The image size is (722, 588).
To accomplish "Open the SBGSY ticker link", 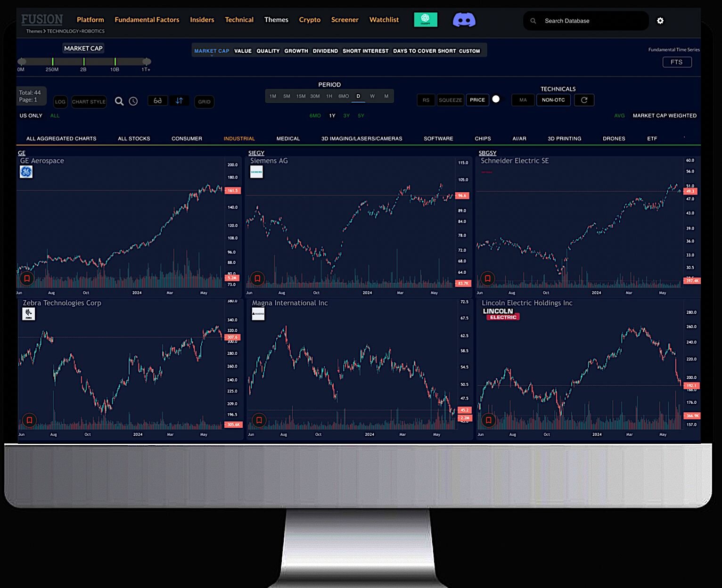I will pyautogui.click(x=488, y=153).
